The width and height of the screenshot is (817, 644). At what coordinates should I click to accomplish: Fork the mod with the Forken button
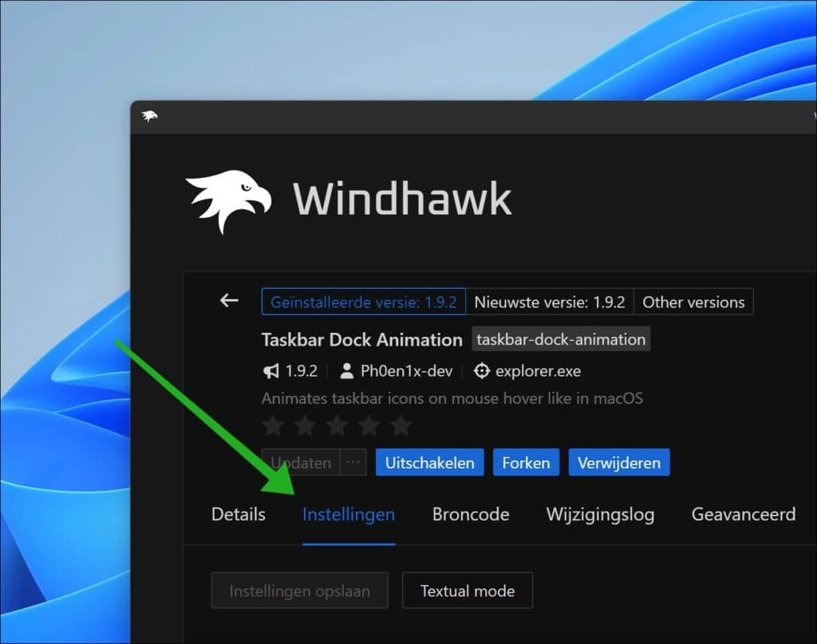pyautogui.click(x=526, y=462)
